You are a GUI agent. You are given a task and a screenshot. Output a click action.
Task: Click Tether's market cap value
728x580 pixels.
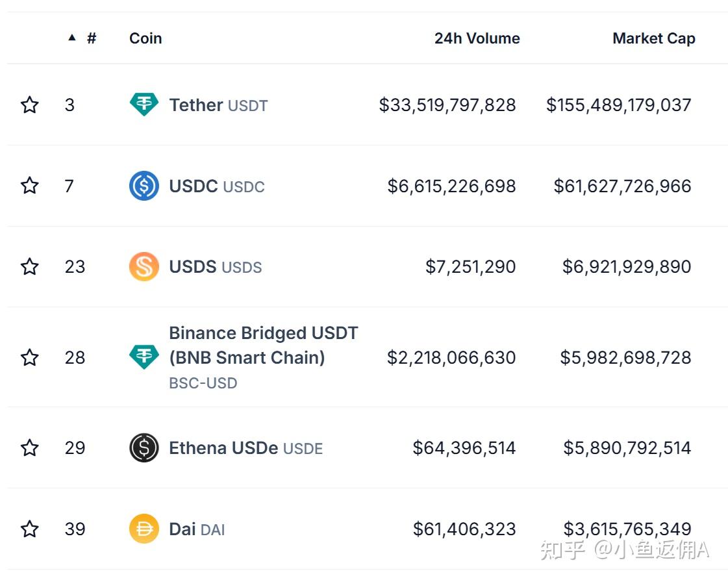point(618,105)
